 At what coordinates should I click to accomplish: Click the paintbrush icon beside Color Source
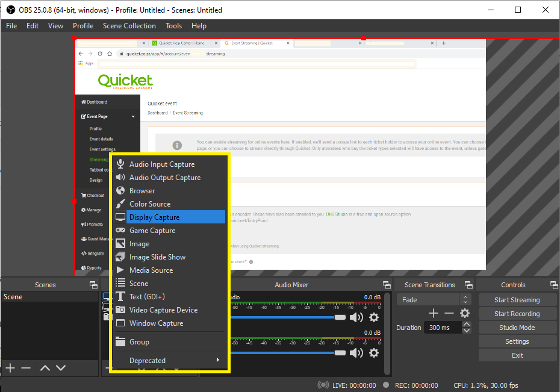(120, 204)
